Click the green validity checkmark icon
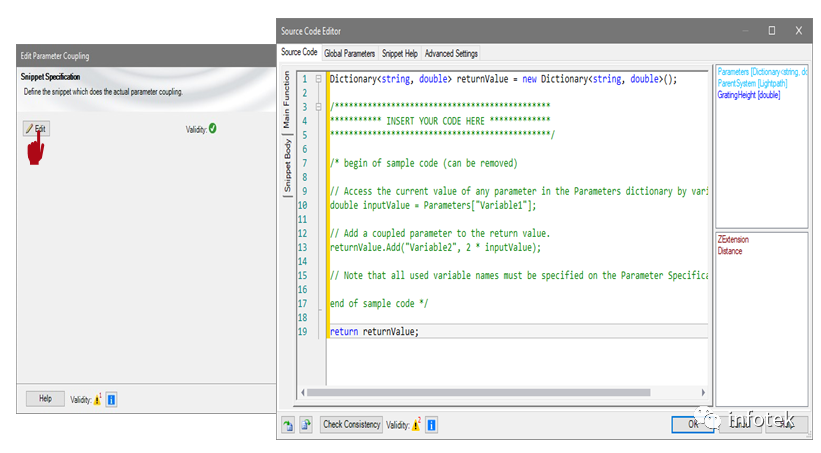The width and height of the screenshot is (821, 453). pos(213,128)
